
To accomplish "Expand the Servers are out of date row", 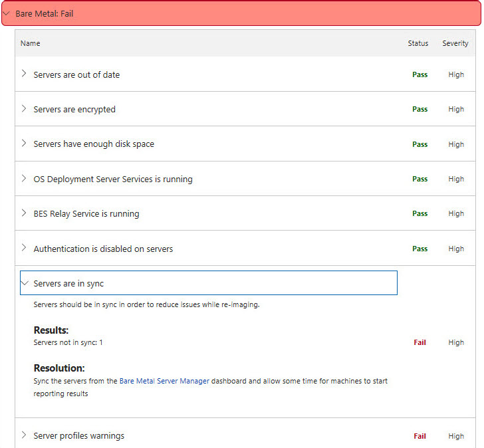I will point(25,74).
